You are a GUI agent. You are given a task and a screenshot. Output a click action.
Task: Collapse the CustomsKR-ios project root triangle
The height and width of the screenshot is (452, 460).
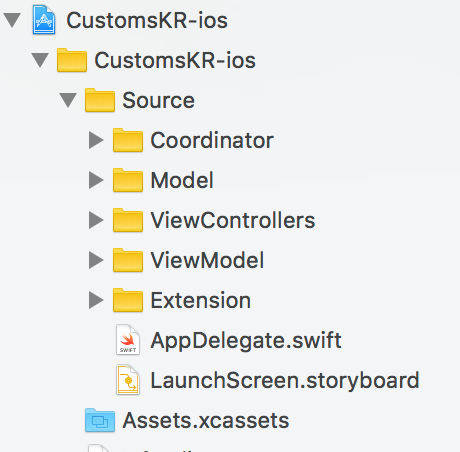click(12, 20)
